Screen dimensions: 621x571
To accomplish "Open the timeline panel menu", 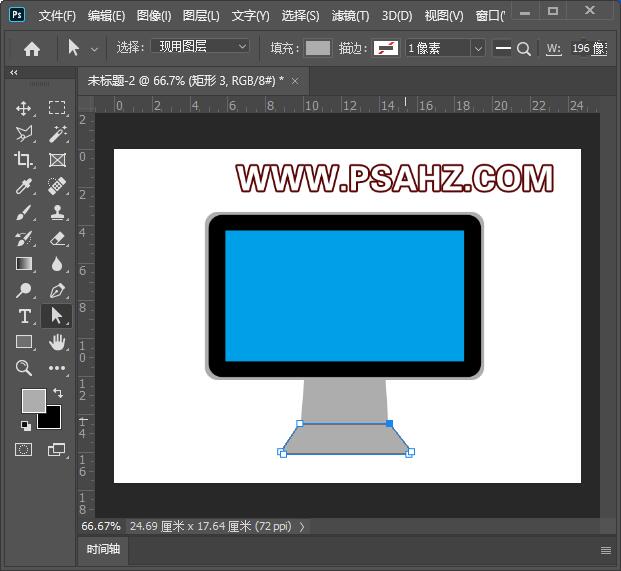I will pyautogui.click(x=606, y=550).
